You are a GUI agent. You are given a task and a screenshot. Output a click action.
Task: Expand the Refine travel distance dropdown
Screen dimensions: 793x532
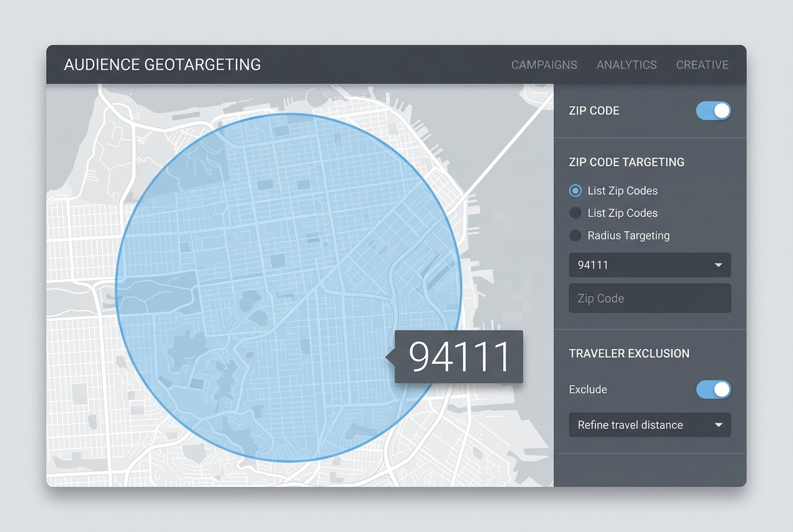tap(649, 425)
